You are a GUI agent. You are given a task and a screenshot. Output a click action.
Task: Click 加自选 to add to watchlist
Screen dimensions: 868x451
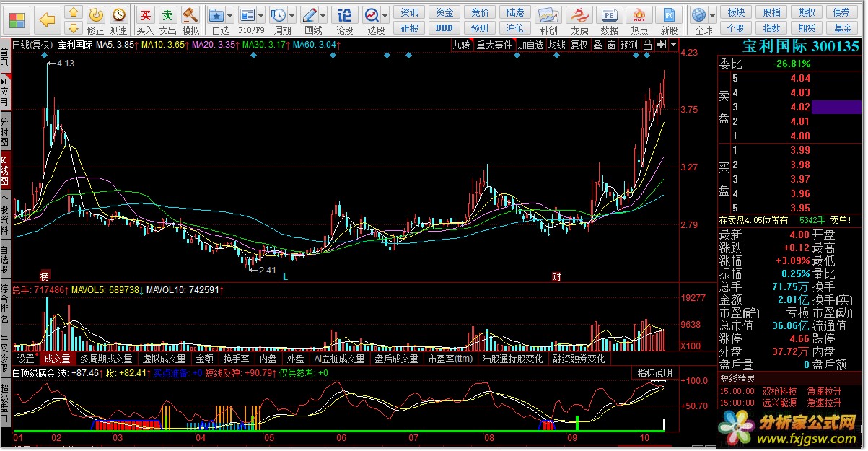[x=530, y=45]
